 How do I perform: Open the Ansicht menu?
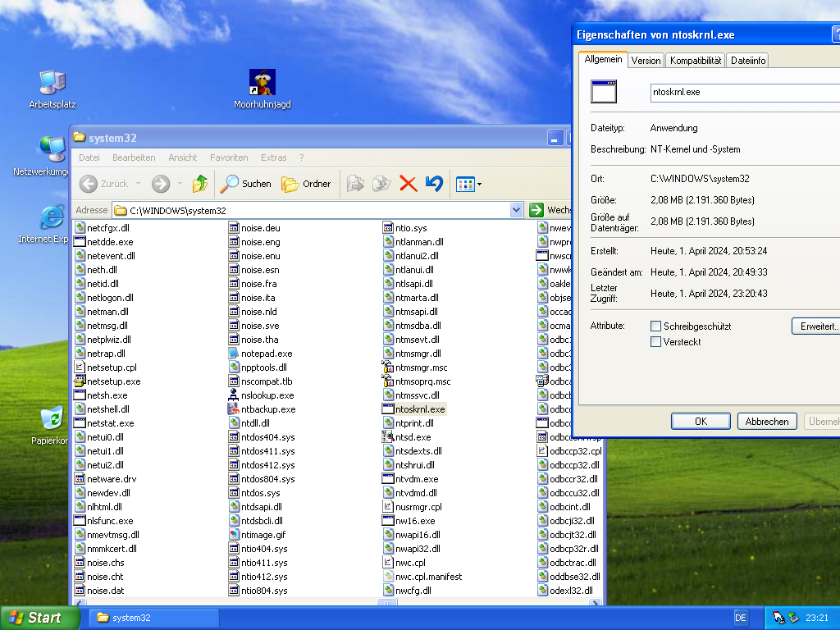click(182, 157)
